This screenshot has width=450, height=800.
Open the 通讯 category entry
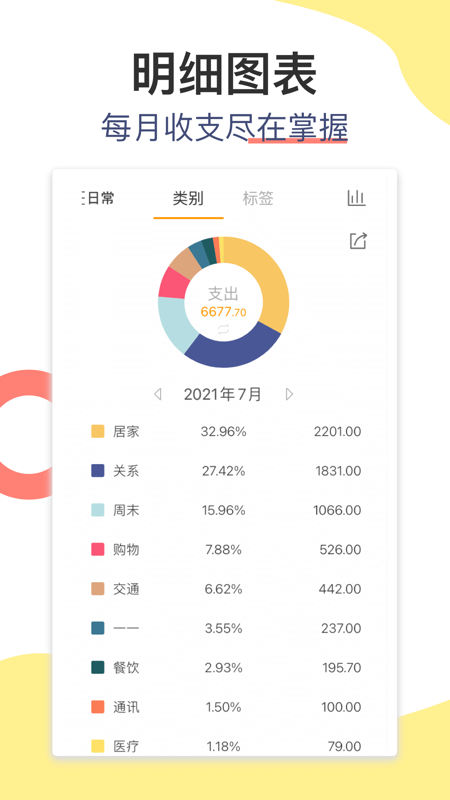tap(226, 707)
